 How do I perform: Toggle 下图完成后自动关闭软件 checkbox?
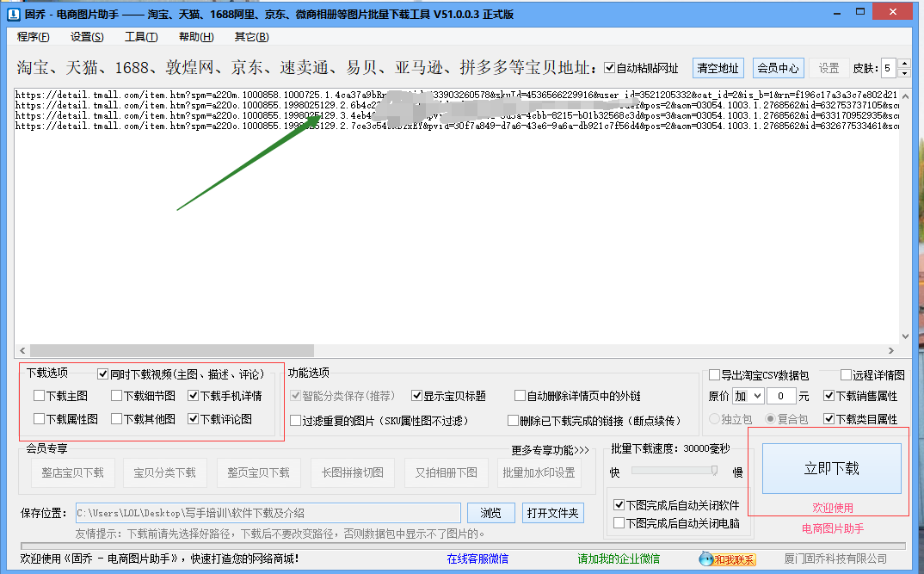tap(619, 504)
